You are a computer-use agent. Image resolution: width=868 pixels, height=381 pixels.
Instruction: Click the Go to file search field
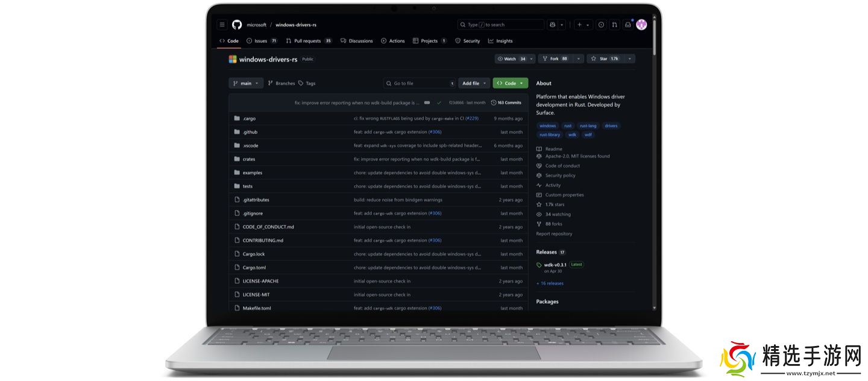(420, 83)
